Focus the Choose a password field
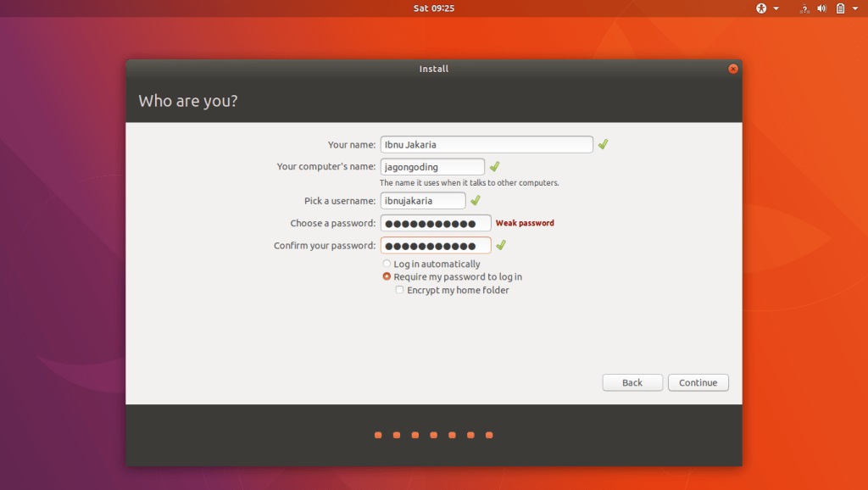 pyautogui.click(x=436, y=223)
